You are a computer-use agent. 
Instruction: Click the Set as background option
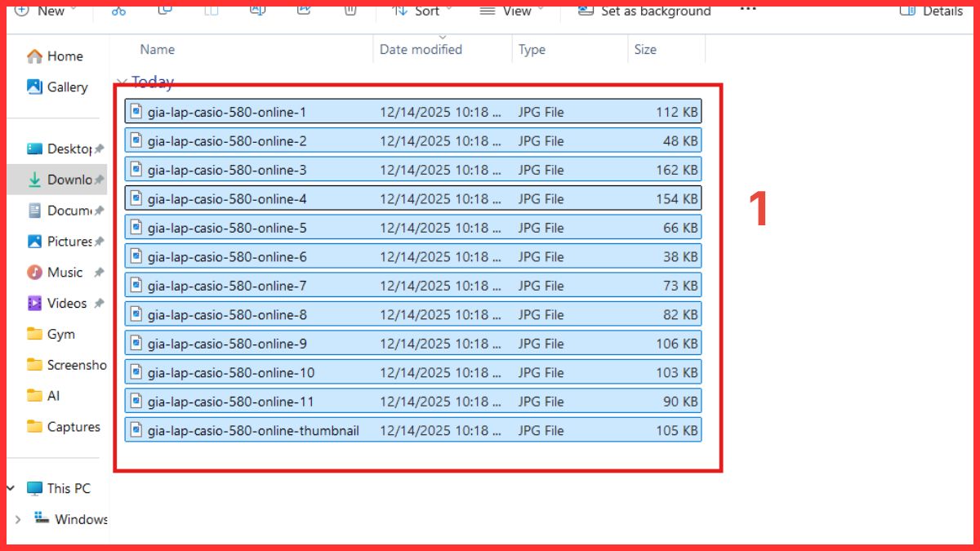(x=644, y=11)
